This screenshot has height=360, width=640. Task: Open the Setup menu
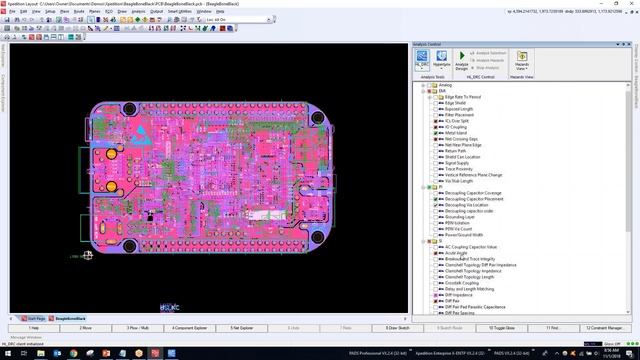coord(50,11)
